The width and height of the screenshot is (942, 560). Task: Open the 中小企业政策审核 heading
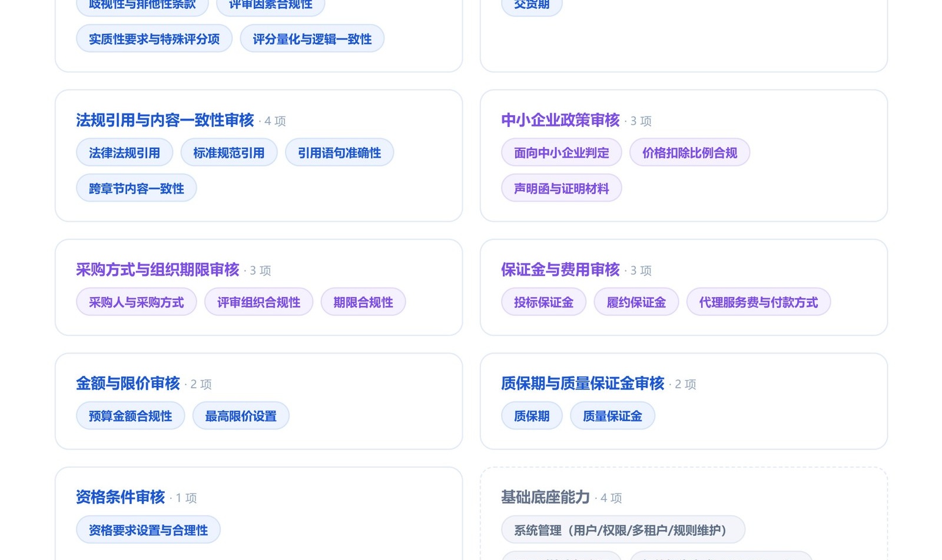(560, 120)
